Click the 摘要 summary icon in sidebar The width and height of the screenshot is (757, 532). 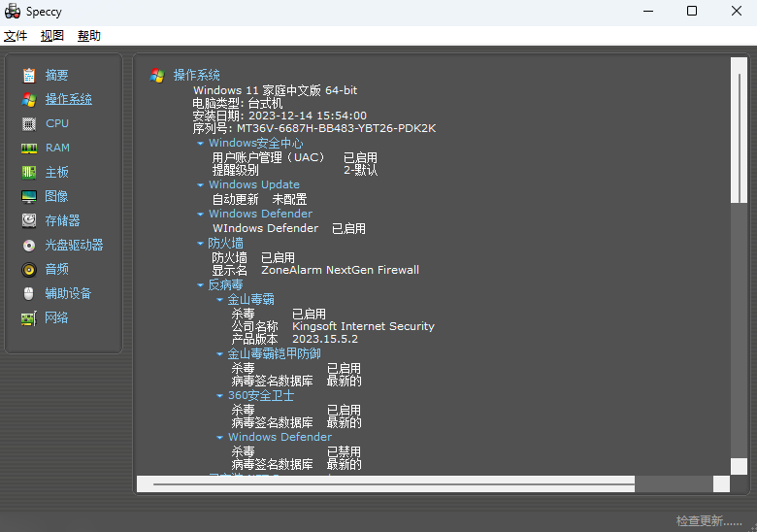pos(29,75)
